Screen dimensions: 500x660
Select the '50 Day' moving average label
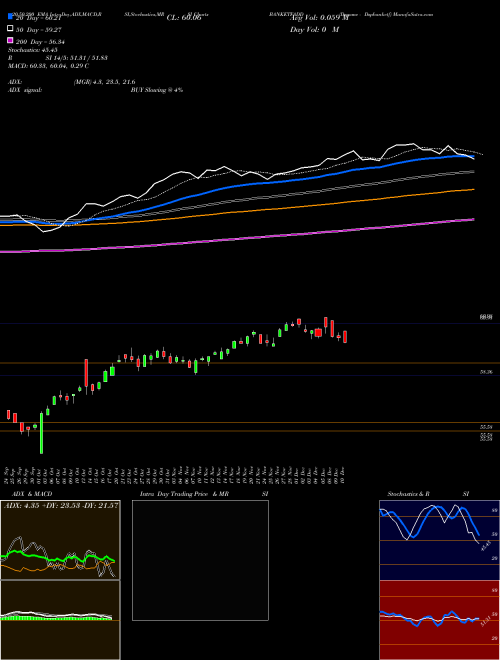click(x=38, y=30)
